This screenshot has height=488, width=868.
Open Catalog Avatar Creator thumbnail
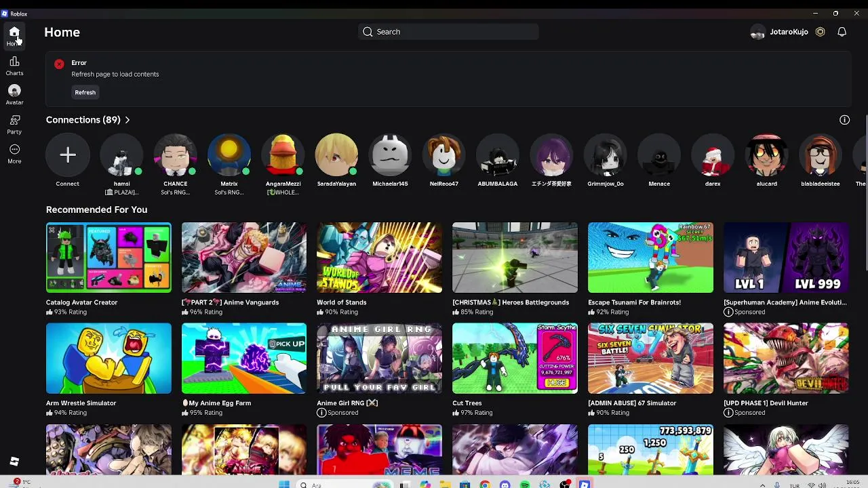click(108, 258)
